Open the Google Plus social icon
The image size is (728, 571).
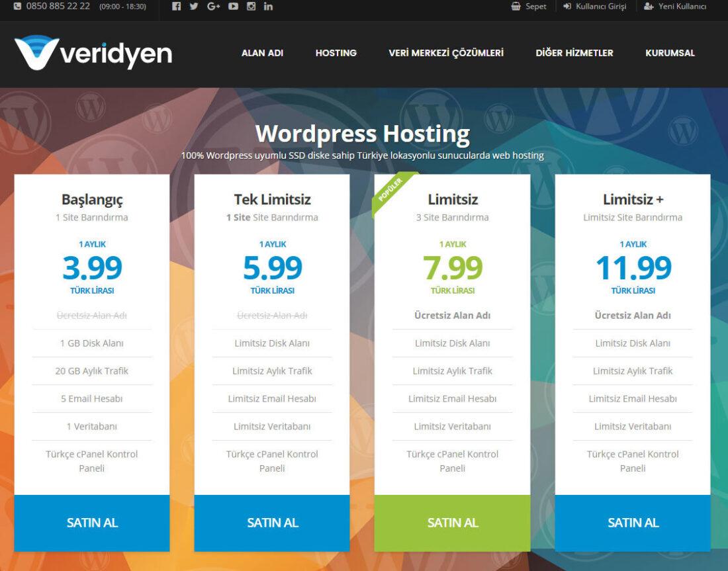coord(213,7)
